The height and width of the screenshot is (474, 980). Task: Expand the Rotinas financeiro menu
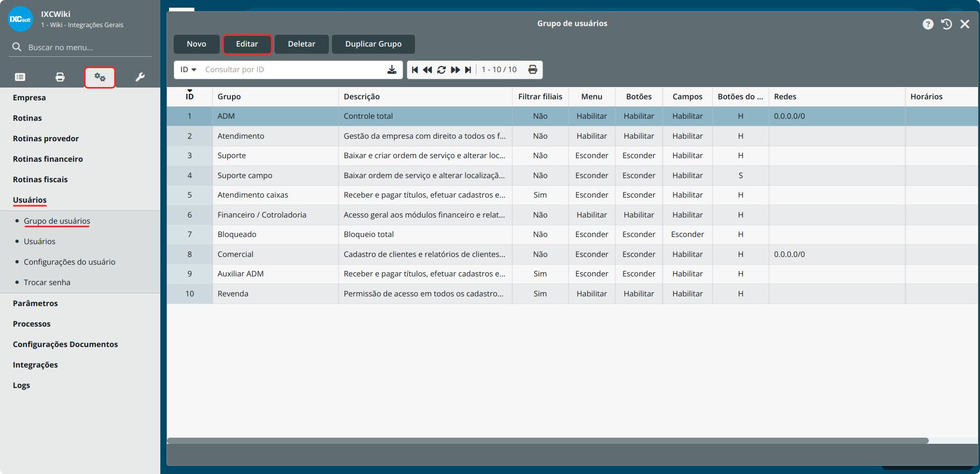[48, 159]
